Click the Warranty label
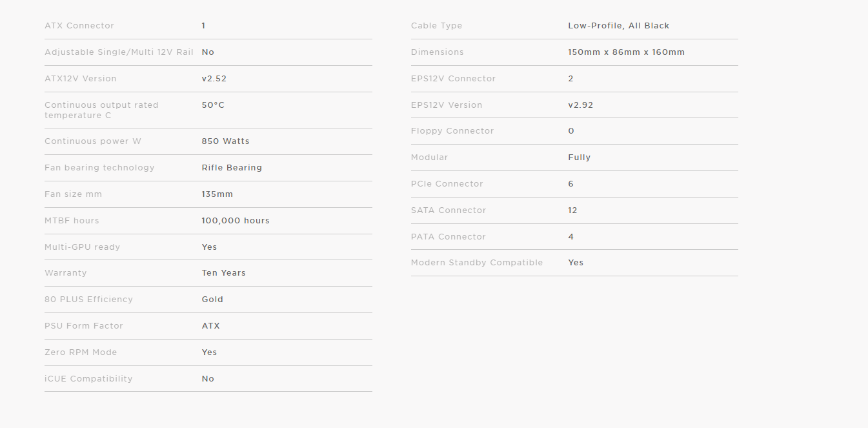 [65, 273]
